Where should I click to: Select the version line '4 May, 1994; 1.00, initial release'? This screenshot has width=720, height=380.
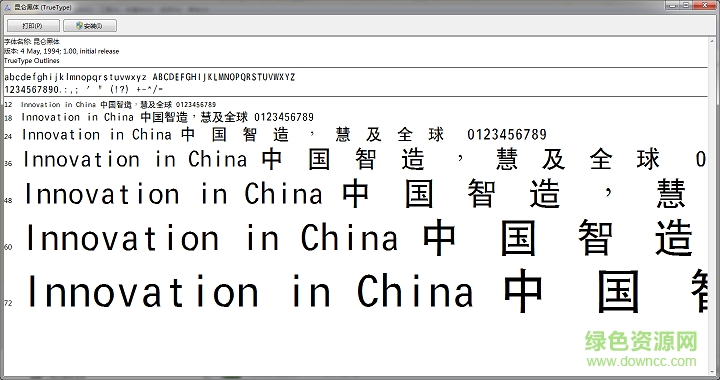[62, 51]
